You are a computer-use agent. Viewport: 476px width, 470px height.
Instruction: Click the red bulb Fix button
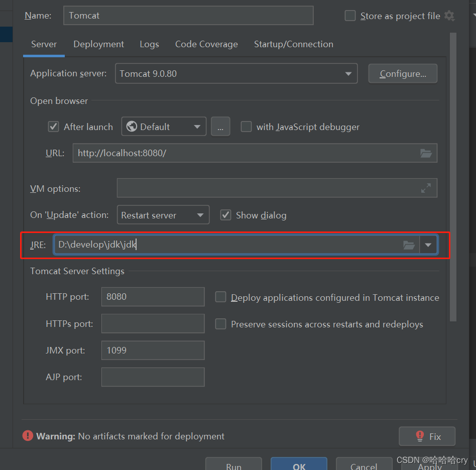tap(427, 436)
